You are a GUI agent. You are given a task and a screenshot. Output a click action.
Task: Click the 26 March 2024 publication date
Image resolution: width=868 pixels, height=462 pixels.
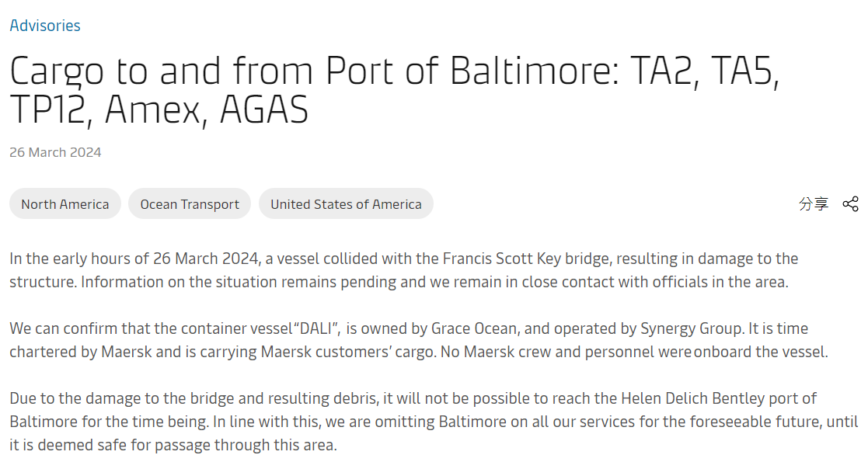coord(55,152)
